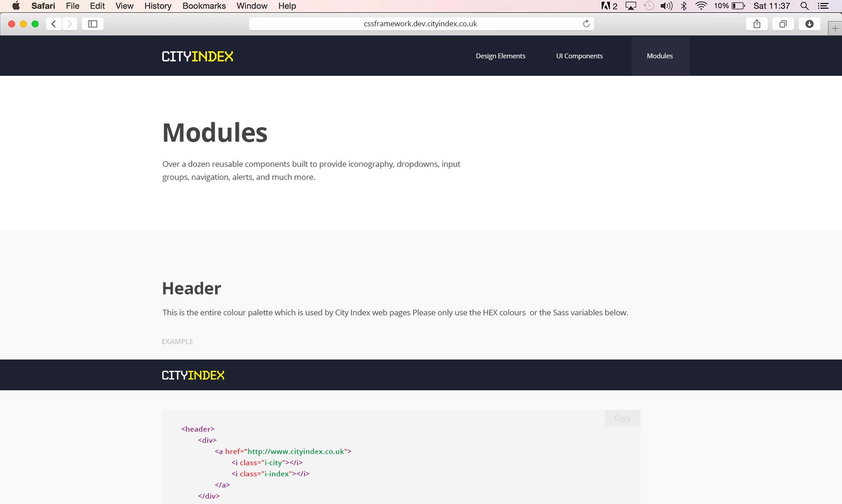Open the Safari downloads icon
This screenshot has width=842, height=504.
pyautogui.click(x=809, y=24)
